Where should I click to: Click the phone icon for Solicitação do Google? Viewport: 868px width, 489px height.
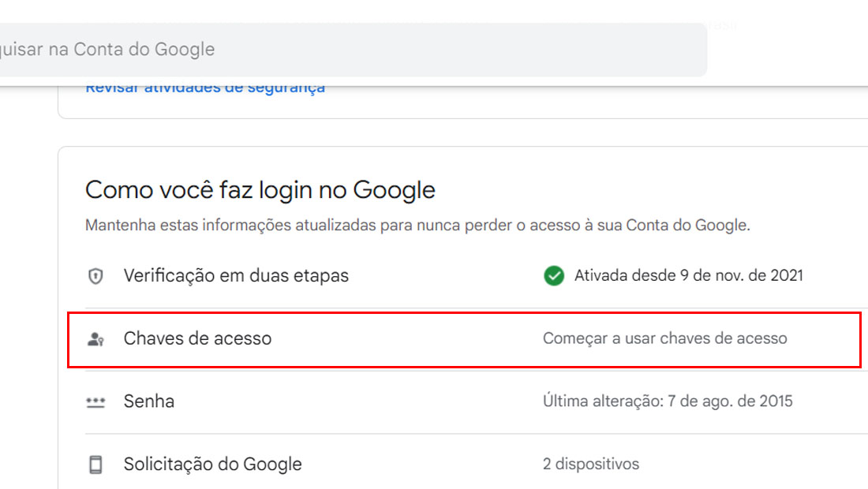(x=95, y=465)
